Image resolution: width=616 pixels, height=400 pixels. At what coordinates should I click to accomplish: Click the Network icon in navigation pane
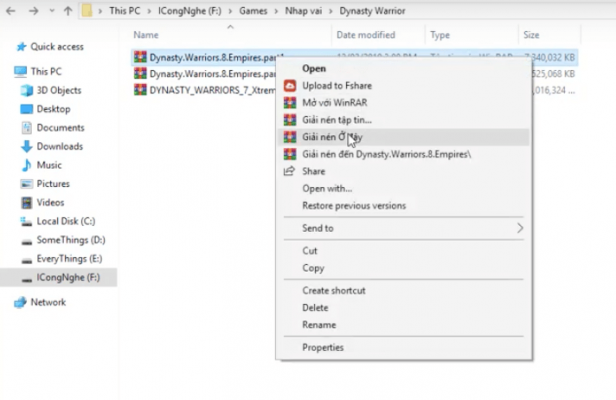click(20, 302)
